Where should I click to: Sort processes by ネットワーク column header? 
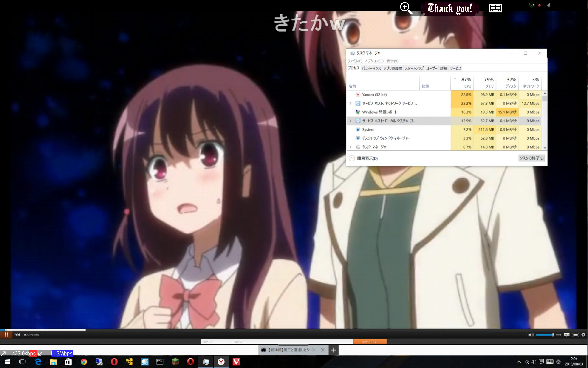pyautogui.click(x=530, y=83)
